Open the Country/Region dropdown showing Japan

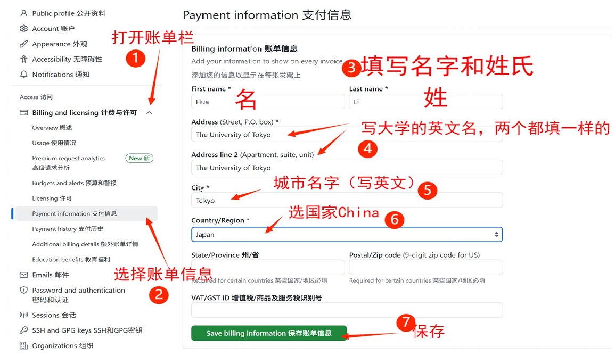click(x=347, y=235)
